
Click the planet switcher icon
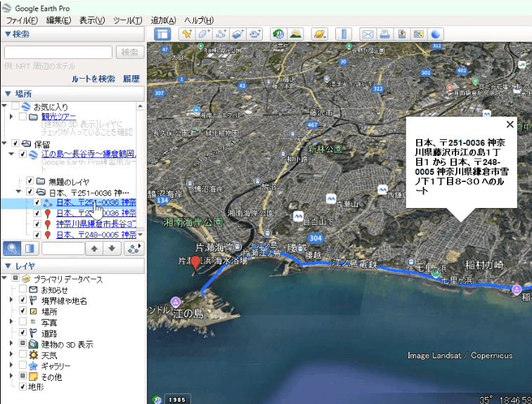click(319, 34)
